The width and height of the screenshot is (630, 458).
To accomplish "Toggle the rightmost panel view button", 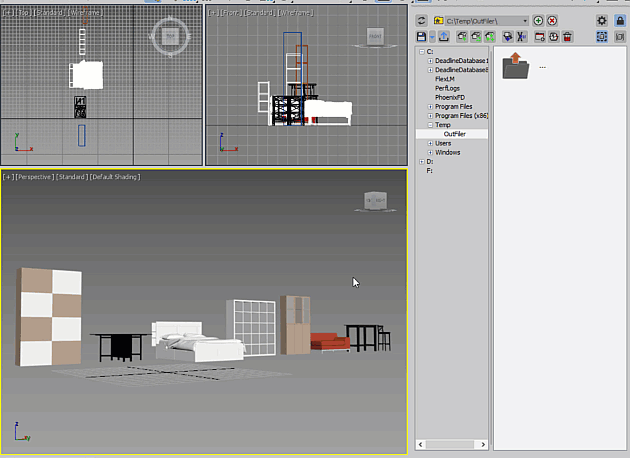I will click(620, 37).
